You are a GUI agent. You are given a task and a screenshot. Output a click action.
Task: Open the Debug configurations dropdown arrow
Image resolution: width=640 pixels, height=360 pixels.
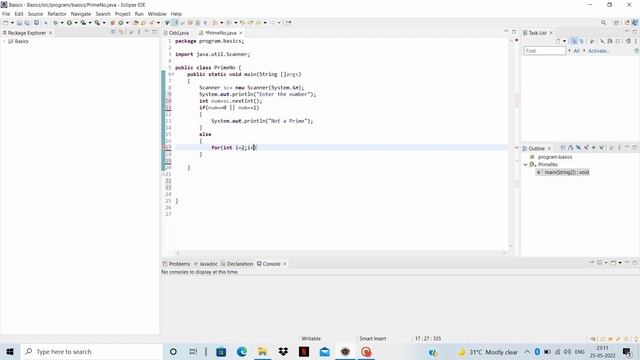point(62,23)
